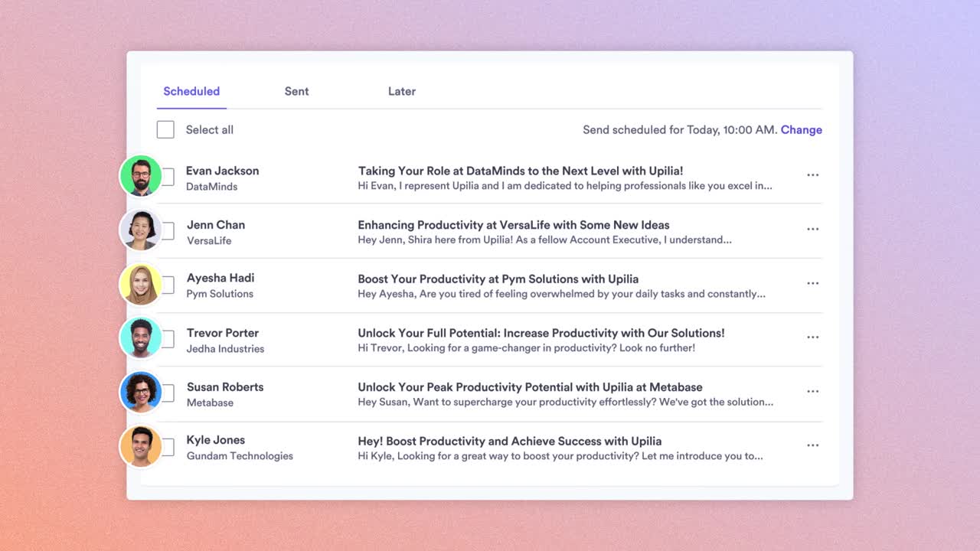Open overflow menu on Trevor Porter's email
The height and width of the screenshot is (551, 980).
(x=812, y=337)
